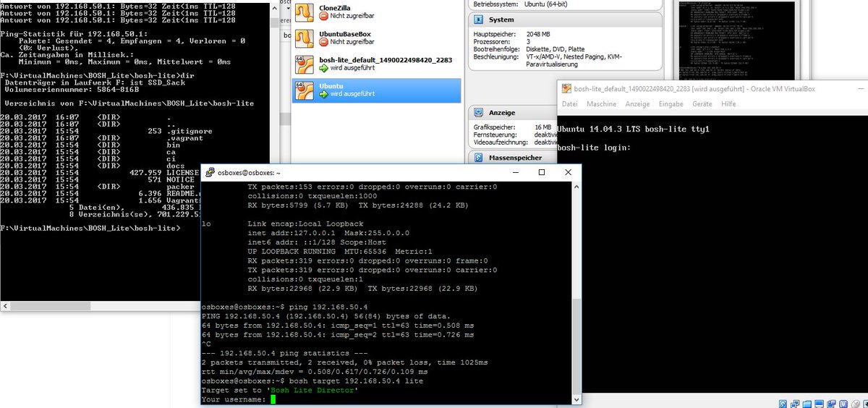The width and height of the screenshot is (868, 408).
Task: Click the cmd prompt 'F:\VirtualMachines\BOSH_Lite\bosh-lite>' last line
Action: coord(90,228)
